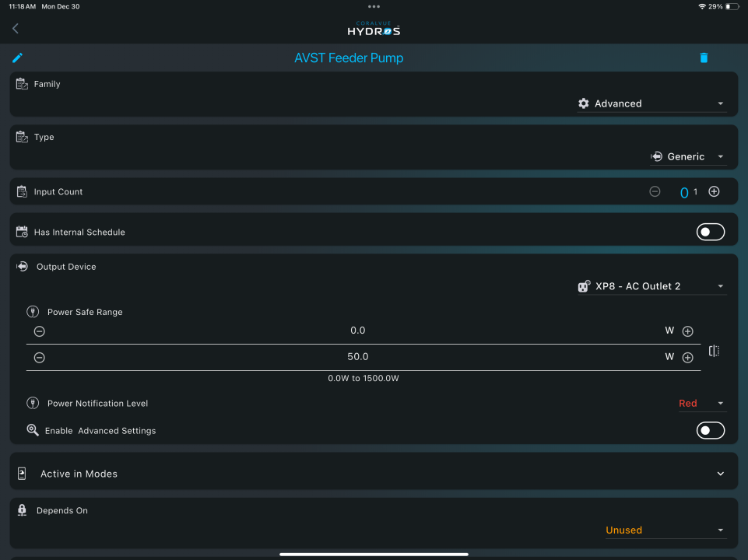Decrease Input Count with minus icon
748x560 pixels.
(x=655, y=192)
